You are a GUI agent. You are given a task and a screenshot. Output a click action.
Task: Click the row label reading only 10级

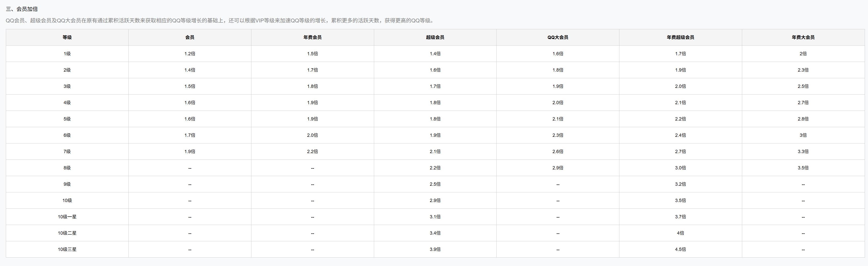tap(67, 201)
